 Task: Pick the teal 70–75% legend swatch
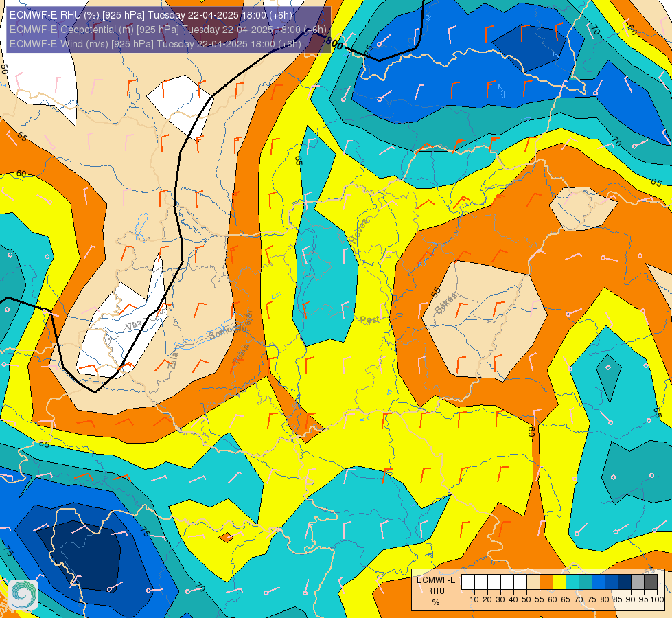586,582
